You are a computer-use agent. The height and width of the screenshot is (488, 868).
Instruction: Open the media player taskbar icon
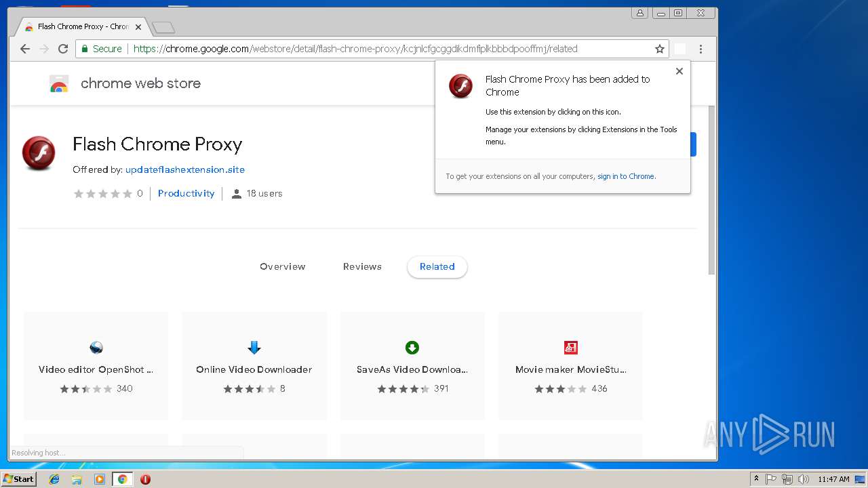click(x=100, y=479)
